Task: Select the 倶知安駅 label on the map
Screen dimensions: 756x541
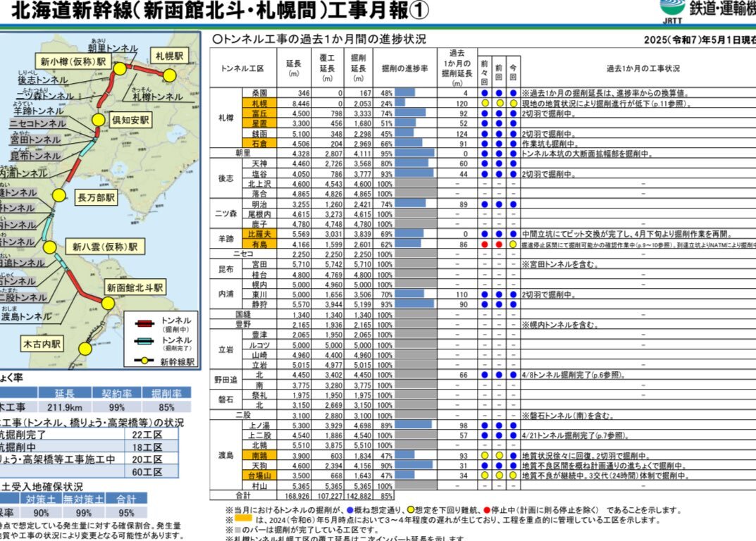Action: pos(130,120)
